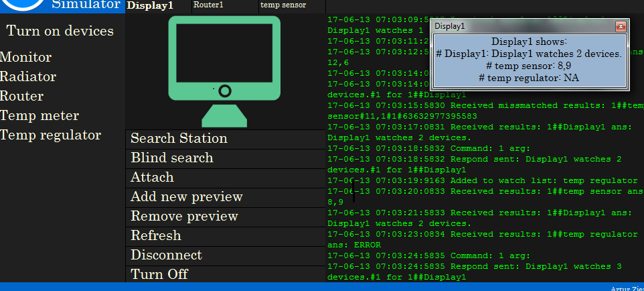
Task: Choose Add new preview
Action: tap(186, 197)
